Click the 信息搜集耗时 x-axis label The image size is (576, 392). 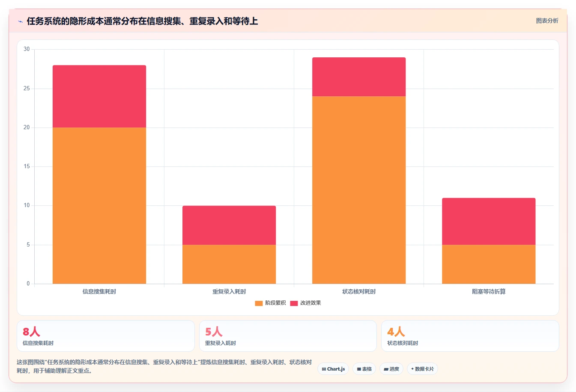[x=99, y=291]
